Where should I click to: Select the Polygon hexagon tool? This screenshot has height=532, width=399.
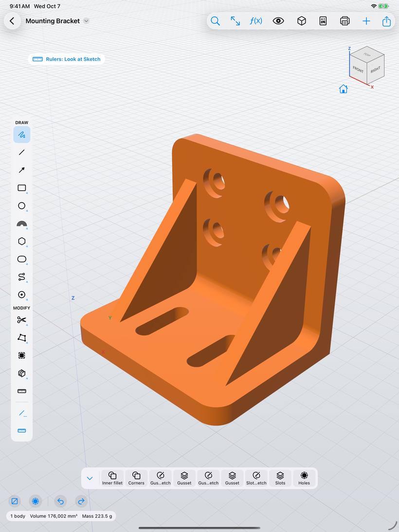(22, 241)
